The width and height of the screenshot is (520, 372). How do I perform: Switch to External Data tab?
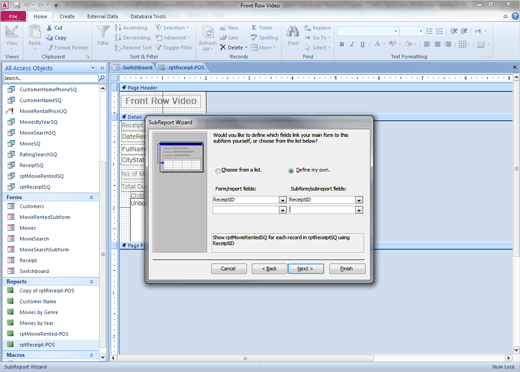pyautogui.click(x=103, y=16)
